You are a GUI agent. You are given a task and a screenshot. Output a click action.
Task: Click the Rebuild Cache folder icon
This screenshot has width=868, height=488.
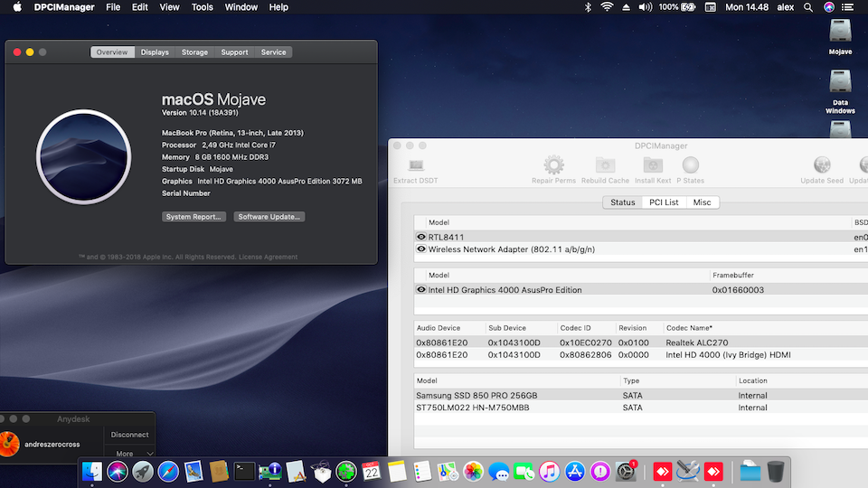[605, 165]
